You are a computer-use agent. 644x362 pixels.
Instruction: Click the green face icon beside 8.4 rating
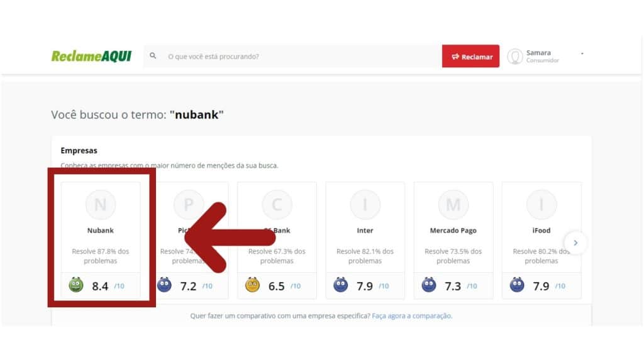coord(76,285)
